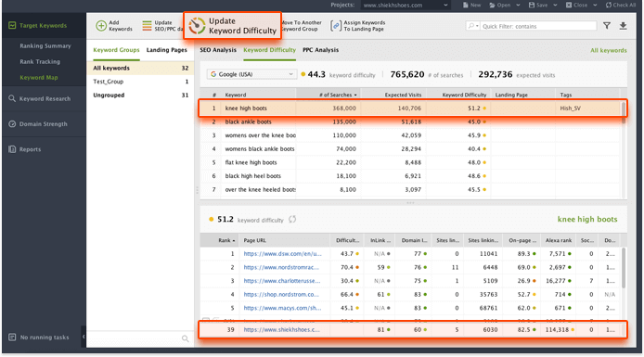644x357 pixels.
Task: Switch to the Landing Pages tab
Action: tap(167, 50)
